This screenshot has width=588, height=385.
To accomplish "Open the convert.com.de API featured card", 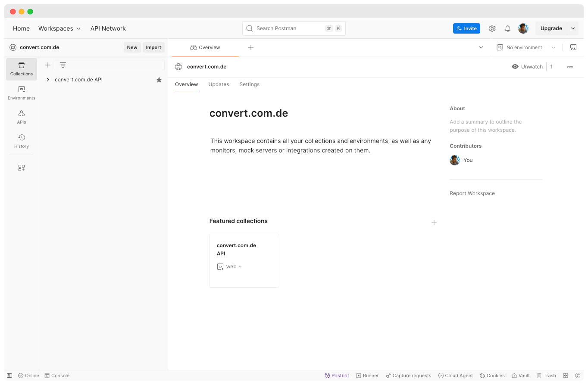I will [x=244, y=261].
